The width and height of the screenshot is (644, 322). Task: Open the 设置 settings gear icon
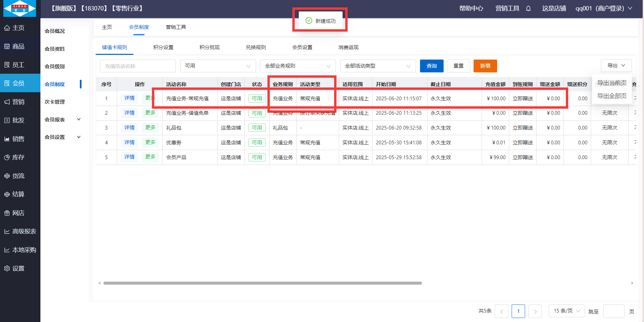pyautogui.click(x=7, y=269)
